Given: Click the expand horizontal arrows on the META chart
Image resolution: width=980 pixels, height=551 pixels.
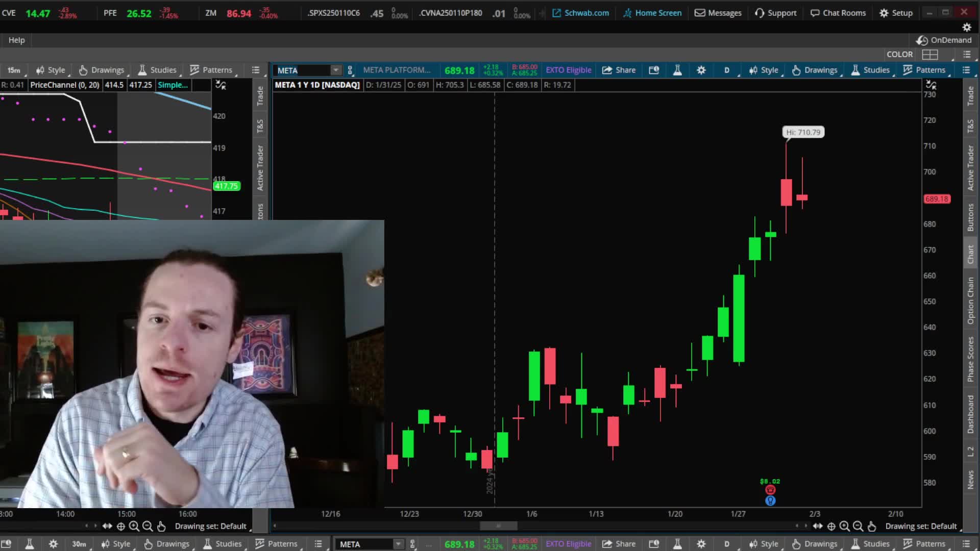Looking at the screenshot, I should [x=817, y=526].
